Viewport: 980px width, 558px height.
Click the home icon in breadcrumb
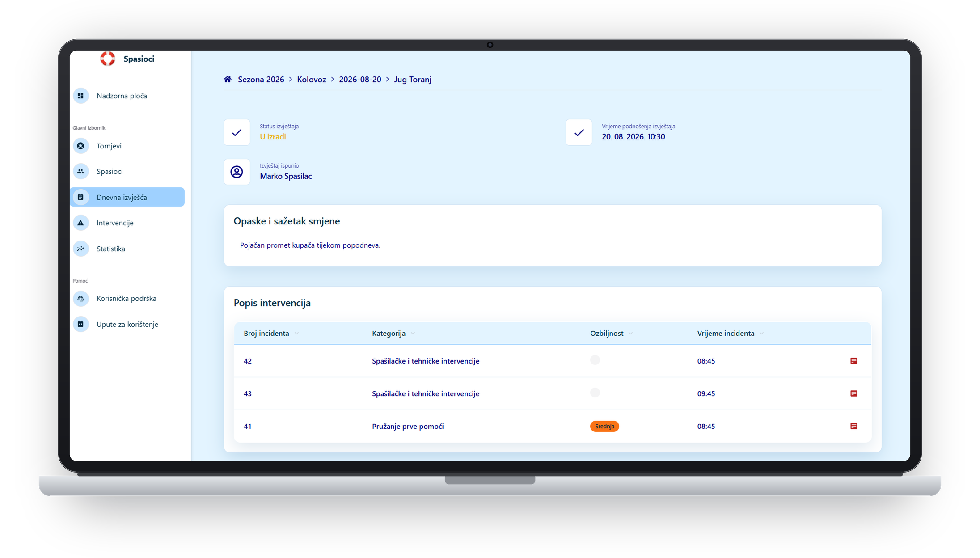click(x=228, y=79)
